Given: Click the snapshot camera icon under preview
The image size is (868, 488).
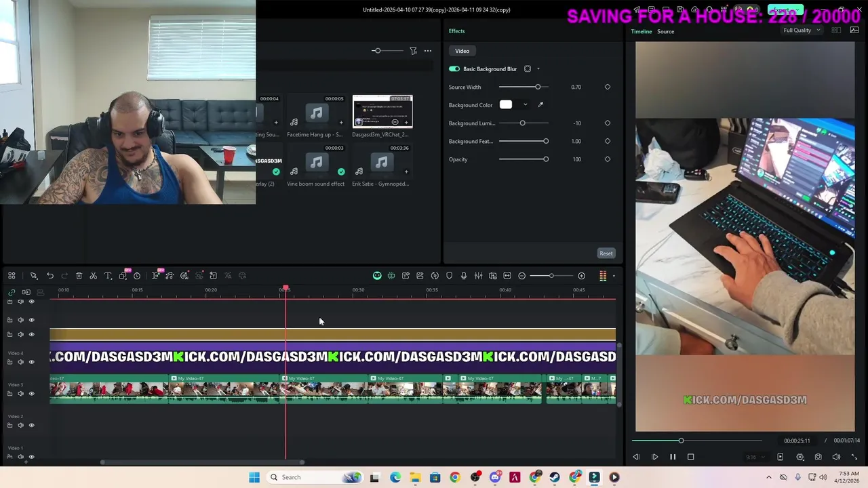Looking at the screenshot, I should (818, 457).
